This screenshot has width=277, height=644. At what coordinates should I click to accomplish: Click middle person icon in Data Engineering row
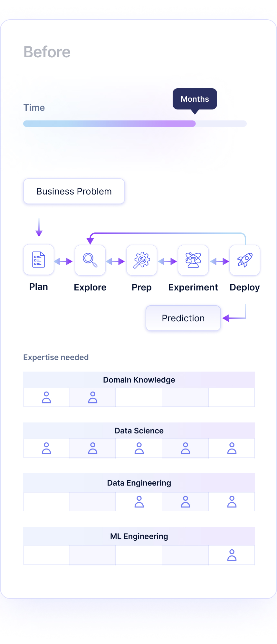click(186, 502)
